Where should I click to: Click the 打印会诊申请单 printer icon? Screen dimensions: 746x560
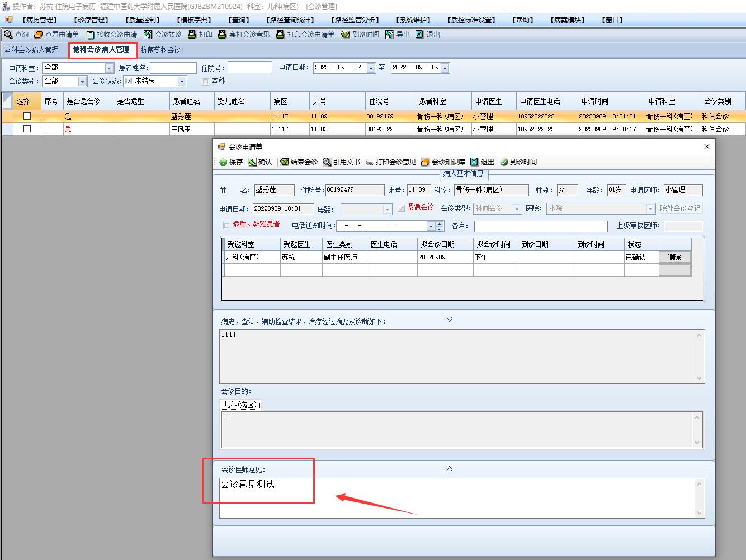281,35
